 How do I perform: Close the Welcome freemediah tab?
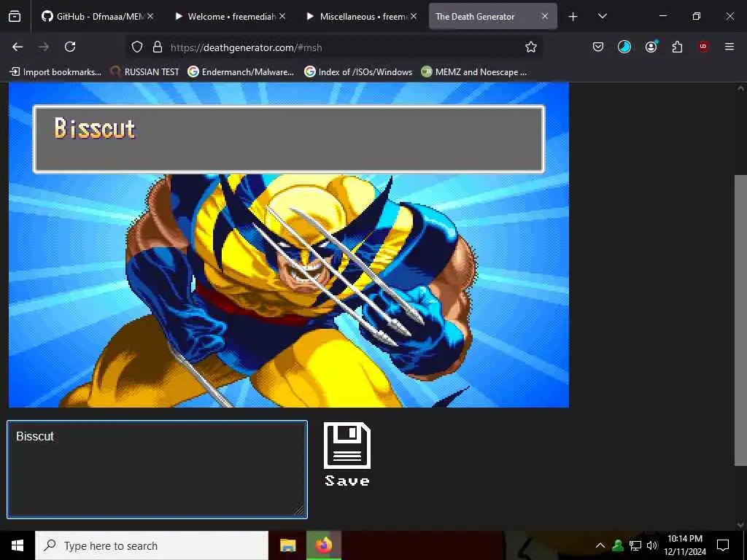(282, 17)
